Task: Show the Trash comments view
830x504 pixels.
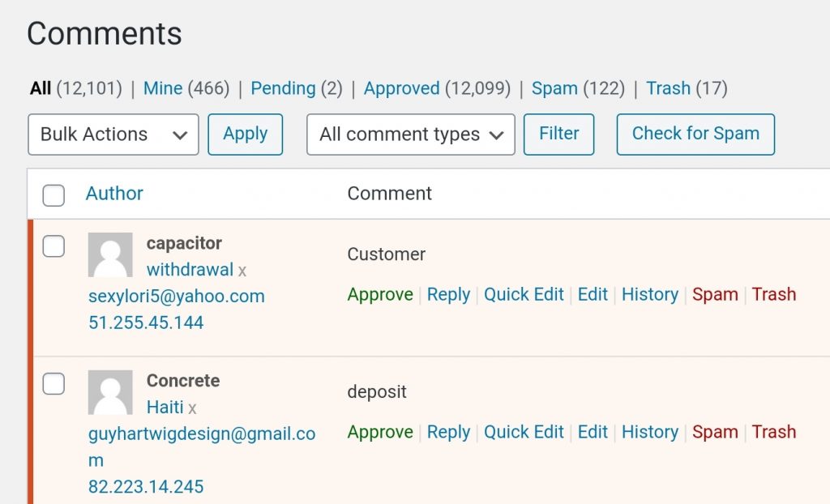Action: tap(668, 88)
